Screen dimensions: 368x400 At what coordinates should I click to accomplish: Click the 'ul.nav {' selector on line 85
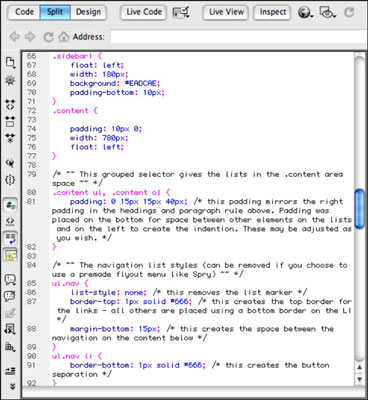70,283
